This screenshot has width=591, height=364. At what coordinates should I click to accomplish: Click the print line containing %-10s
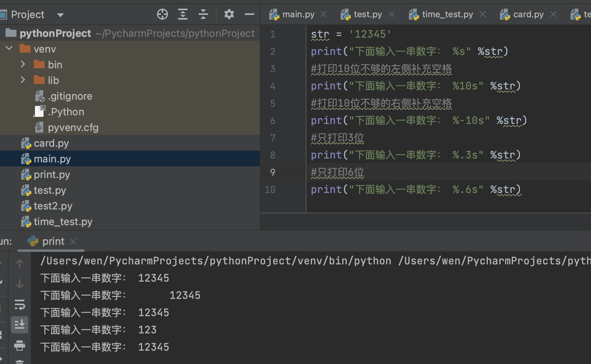click(419, 120)
